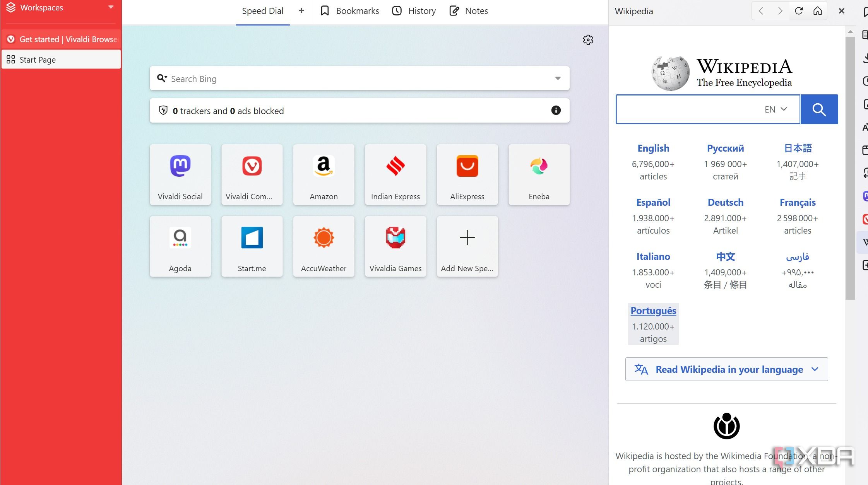Close the Wikipedia web panel
868x485 pixels.
pyautogui.click(x=841, y=11)
